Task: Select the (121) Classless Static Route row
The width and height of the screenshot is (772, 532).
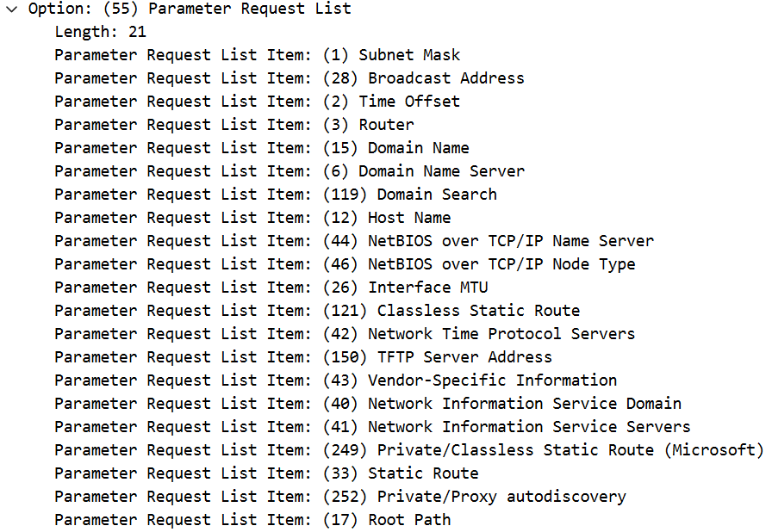Action: (x=316, y=311)
